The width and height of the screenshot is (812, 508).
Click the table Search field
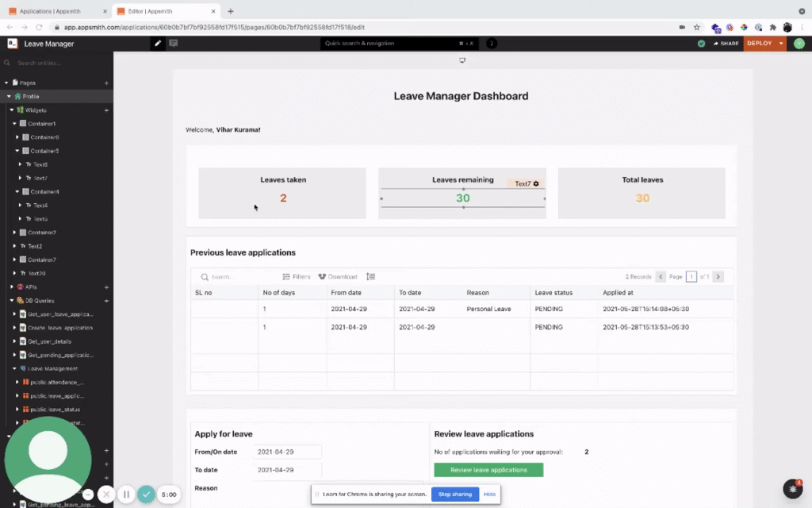[238, 277]
